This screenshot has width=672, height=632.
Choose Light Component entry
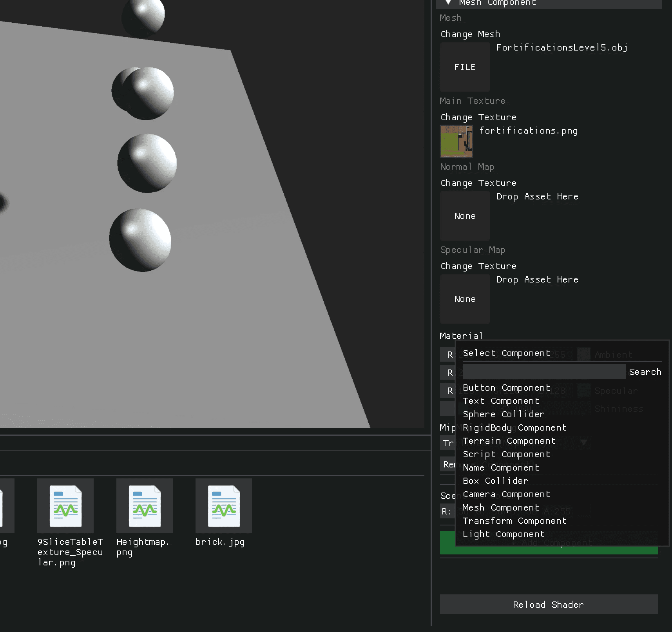(504, 534)
